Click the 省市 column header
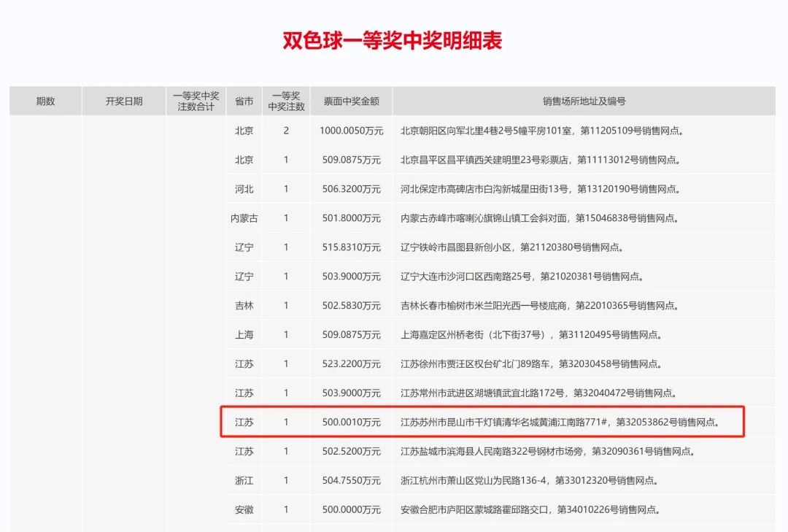This screenshot has height=532, width=788. pyautogui.click(x=244, y=101)
